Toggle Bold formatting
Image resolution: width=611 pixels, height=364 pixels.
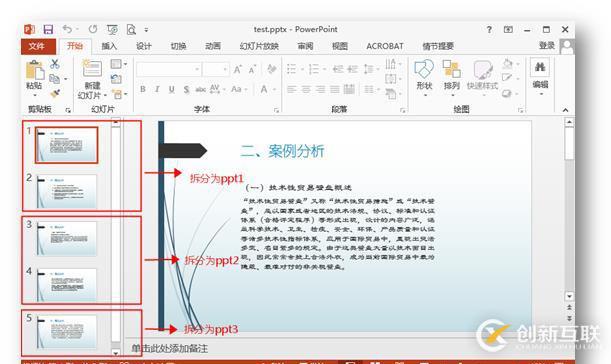pos(143,89)
